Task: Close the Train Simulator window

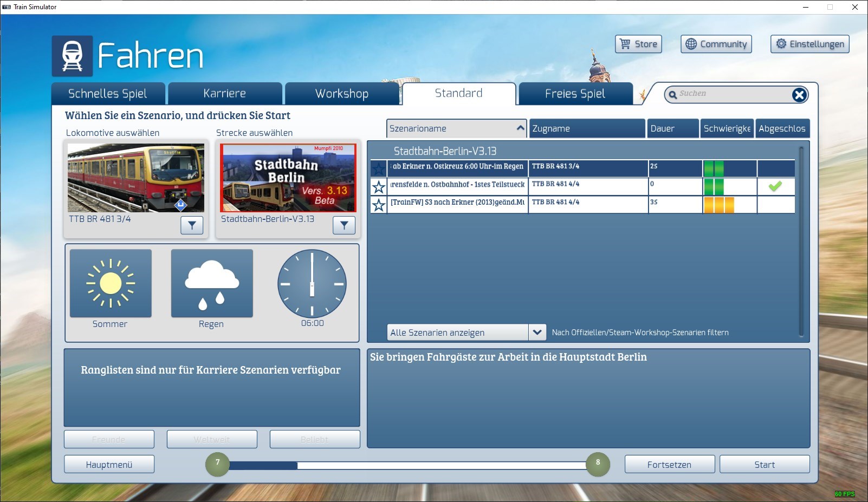Action: point(855,7)
